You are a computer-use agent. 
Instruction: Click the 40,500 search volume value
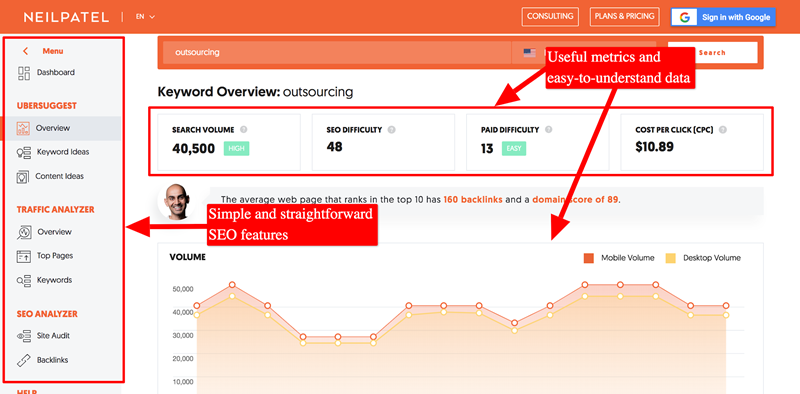193,149
